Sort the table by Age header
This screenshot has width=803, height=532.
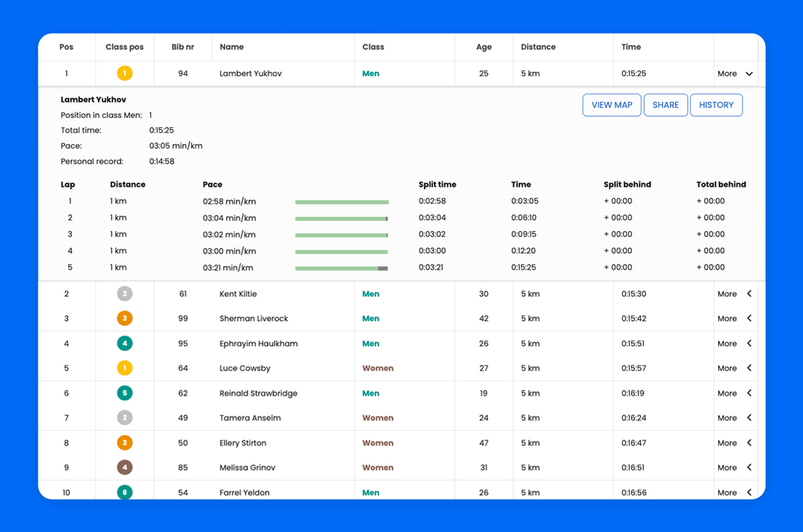484,47
